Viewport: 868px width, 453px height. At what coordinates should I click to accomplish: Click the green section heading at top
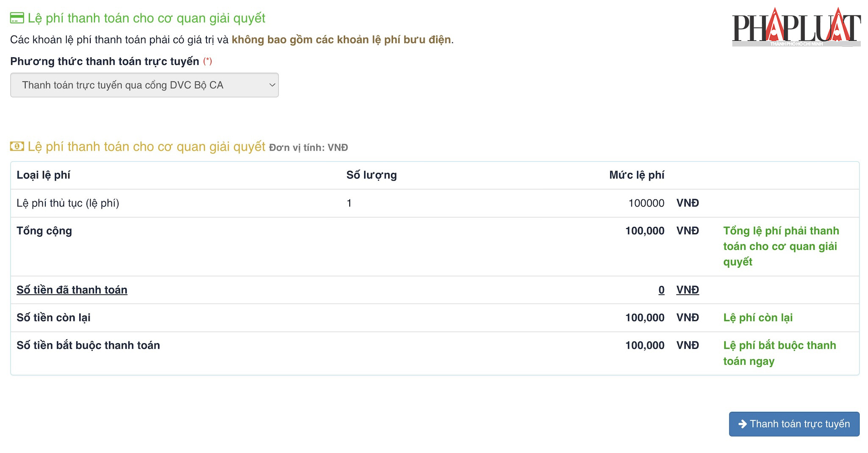coord(146,18)
